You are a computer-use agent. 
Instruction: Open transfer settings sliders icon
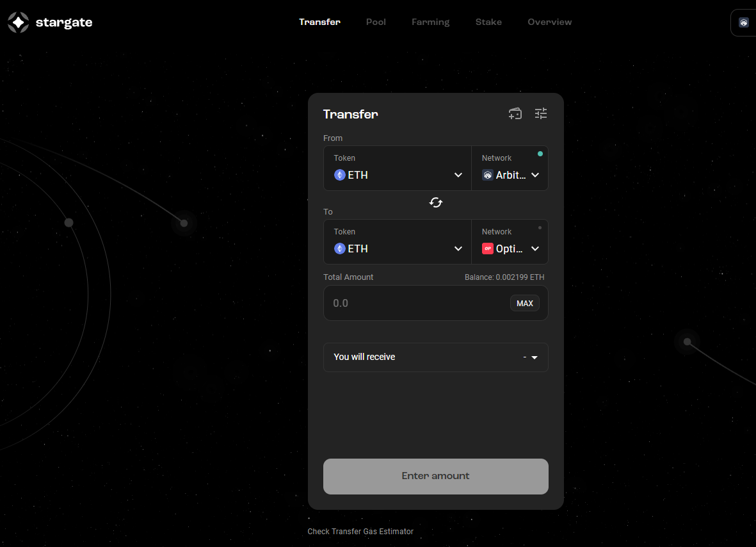pos(540,114)
